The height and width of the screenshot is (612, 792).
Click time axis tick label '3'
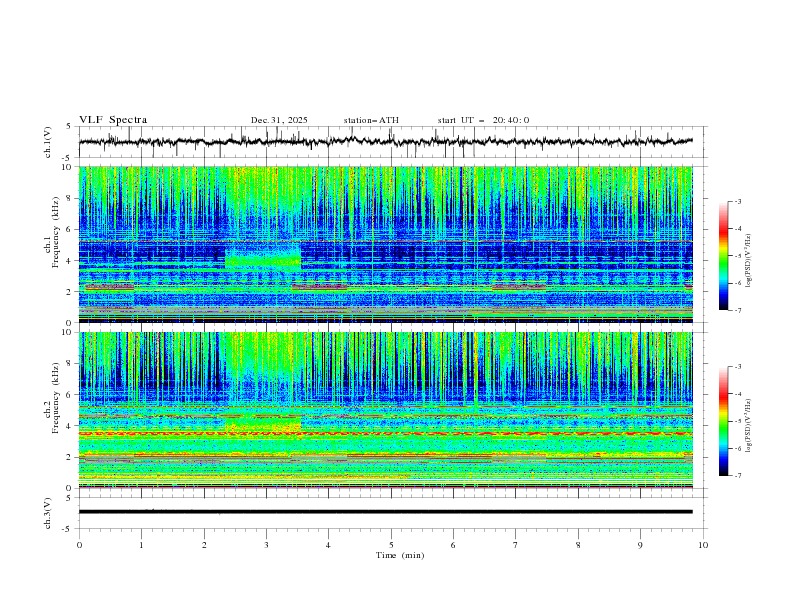tap(266, 545)
